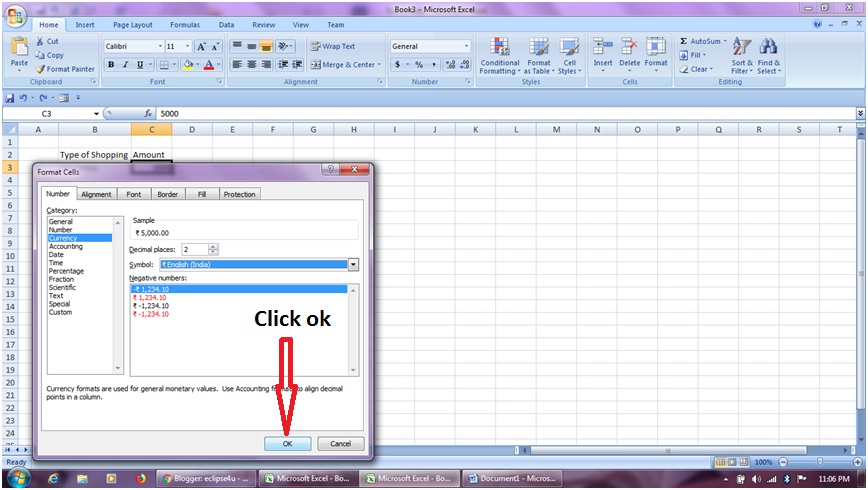
Task: Click Cancel in Format Cells dialog
Action: pyautogui.click(x=340, y=443)
